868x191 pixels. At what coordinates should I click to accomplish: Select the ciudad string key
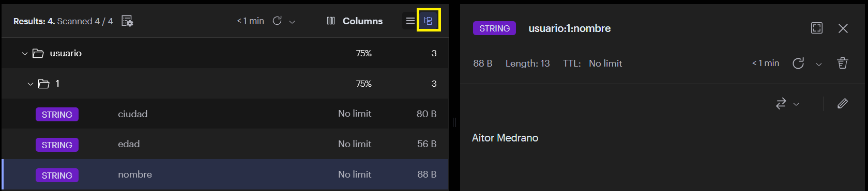coord(225,114)
